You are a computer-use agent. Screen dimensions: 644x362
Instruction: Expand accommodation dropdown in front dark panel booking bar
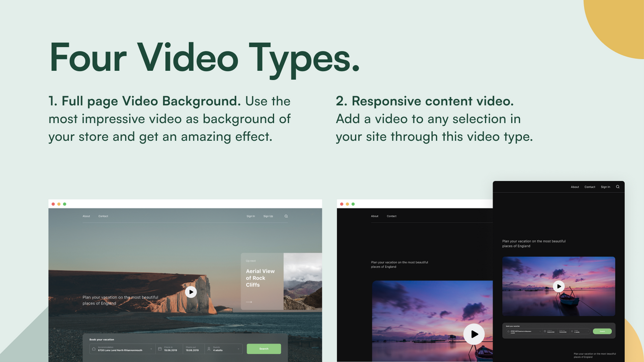tap(540, 331)
